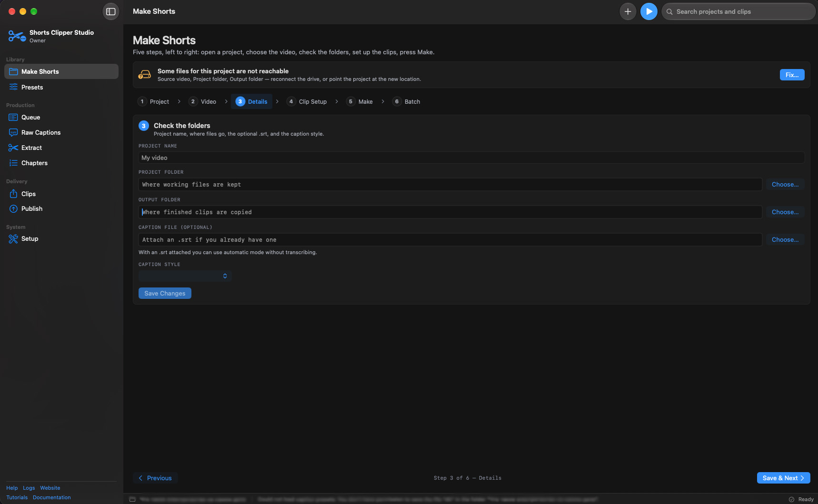Click the drive warning icon in the banner
This screenshot has width=818, height=504.
(x=144, y=75)
